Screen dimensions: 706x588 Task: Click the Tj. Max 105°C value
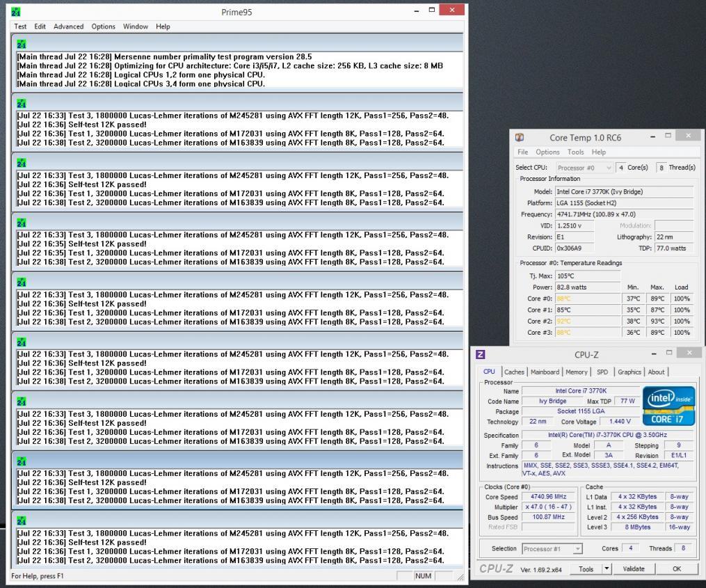point(588,276)
